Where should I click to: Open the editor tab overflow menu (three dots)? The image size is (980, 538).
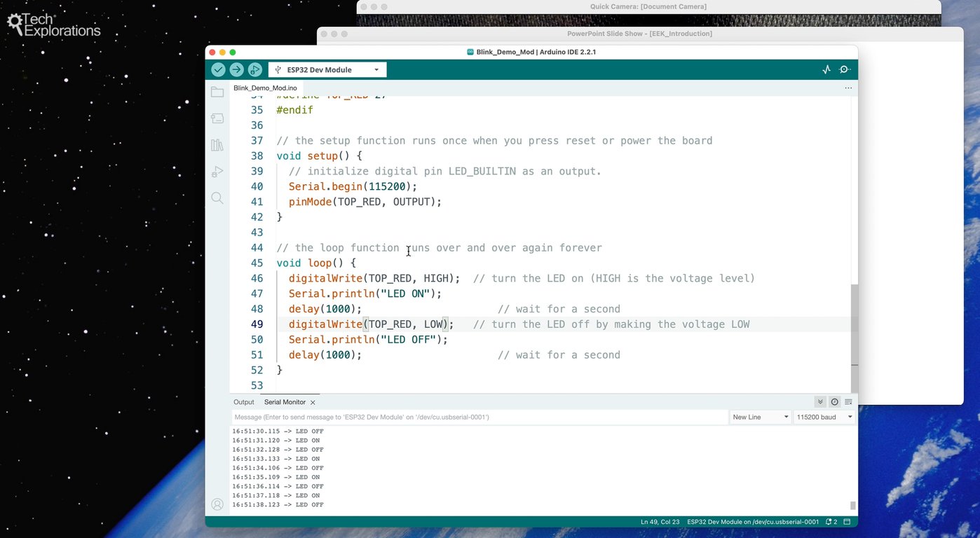(848, 88)
